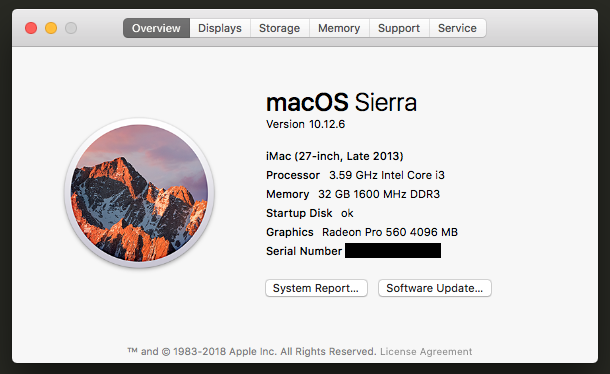Click the macOS Sierra title
This screenshot has width=610, height=374.
pyautogui.click(x=341, y=102)
